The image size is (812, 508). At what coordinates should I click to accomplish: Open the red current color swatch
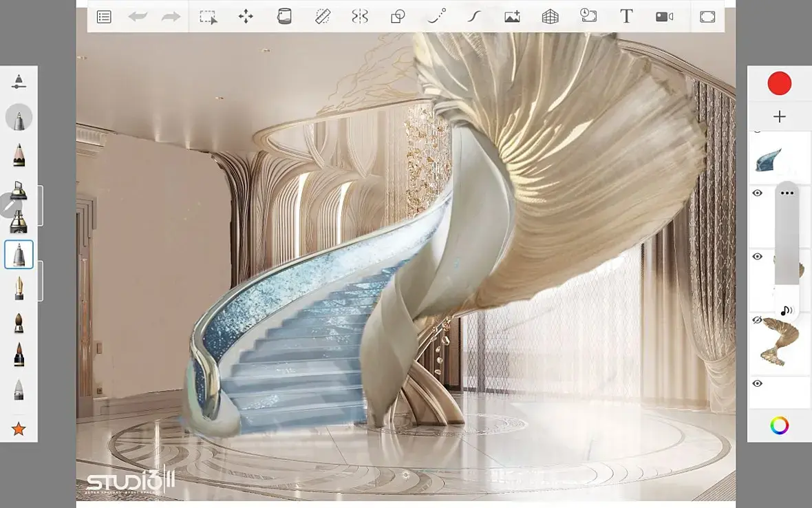(780, 83)
